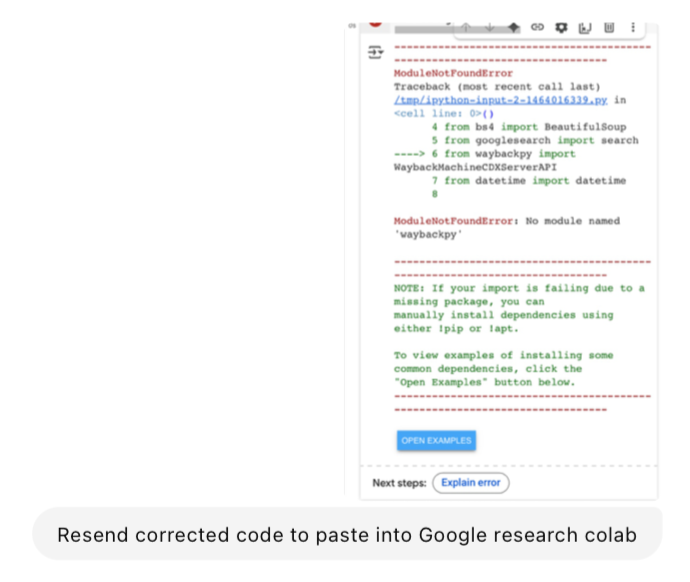Open the three-dot more cell actions menu

click(633, 27)
